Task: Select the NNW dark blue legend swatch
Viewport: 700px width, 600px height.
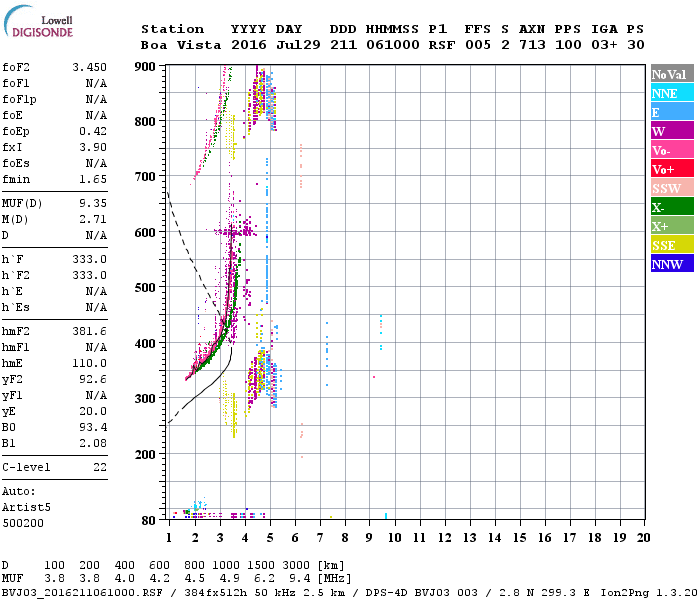Action: coord(672,263)
